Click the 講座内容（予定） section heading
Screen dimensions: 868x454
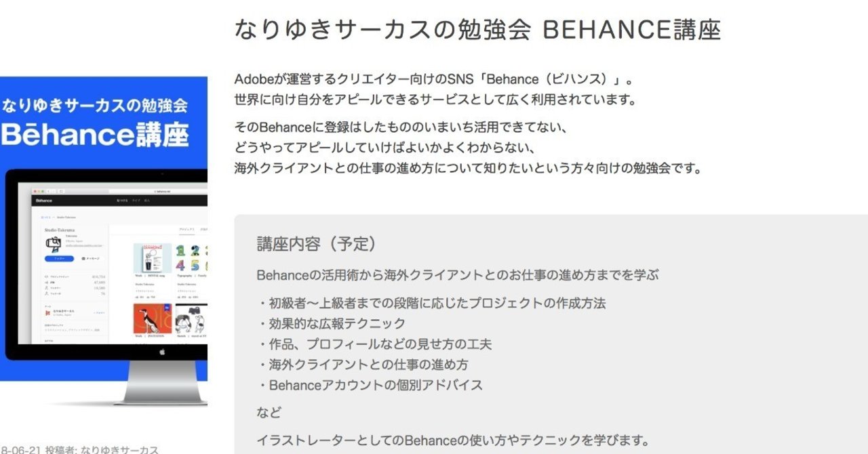(317, 244)
